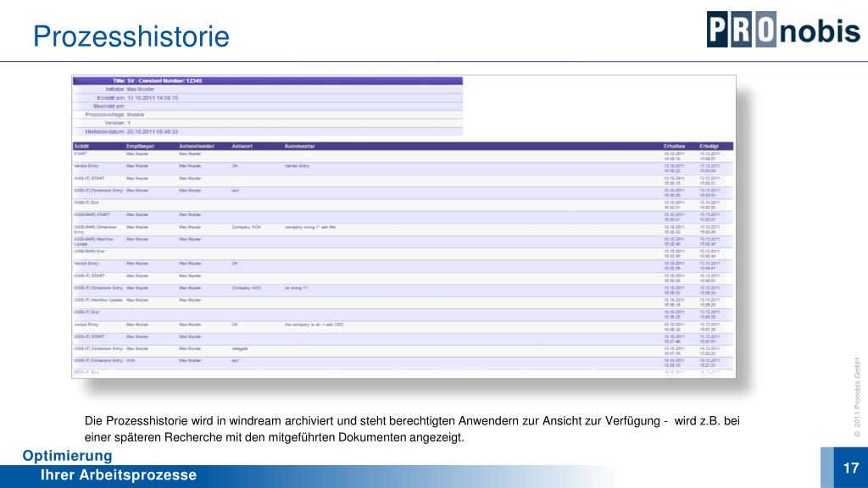
Task: Click the Kommentar column header
Action: (300, 146)
